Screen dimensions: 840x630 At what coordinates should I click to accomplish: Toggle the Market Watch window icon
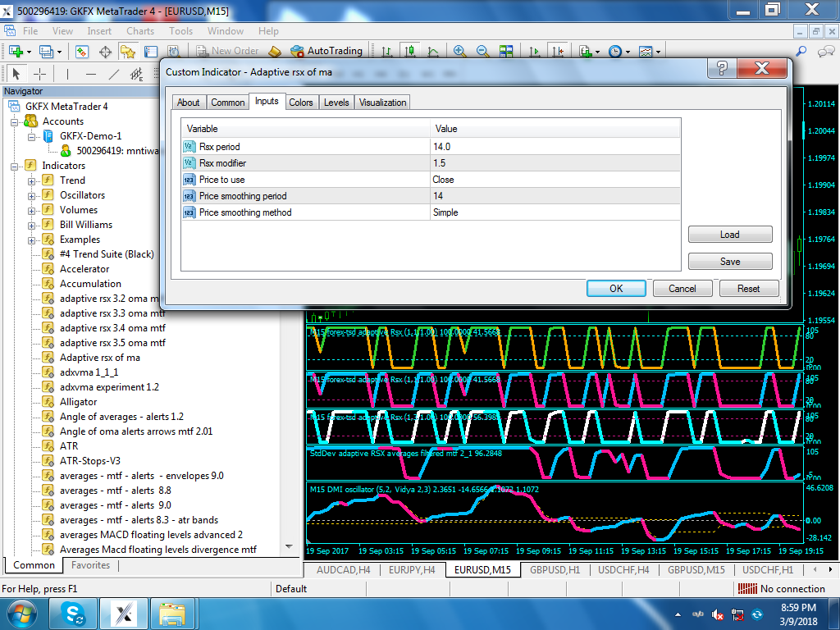click(x=82, y=52)
